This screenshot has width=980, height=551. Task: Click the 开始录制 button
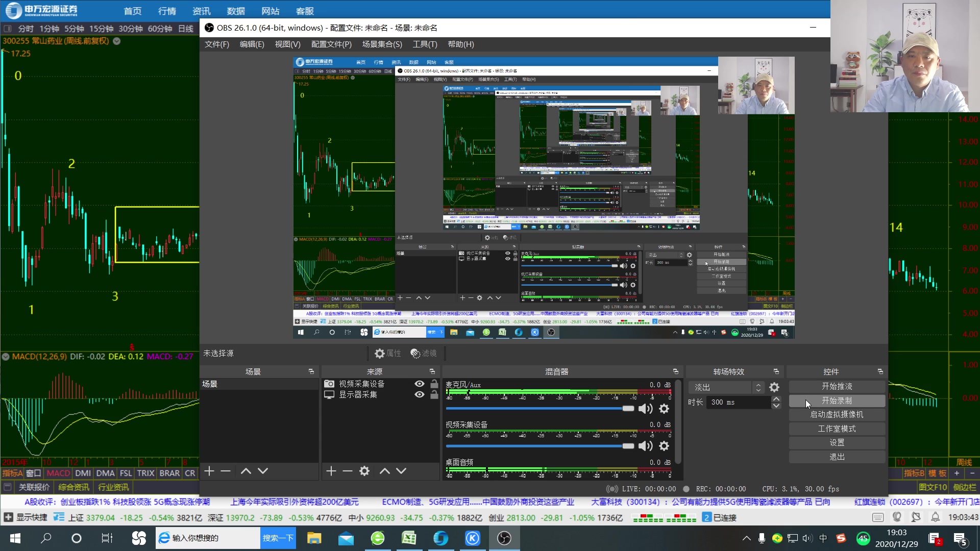pyautogui.click(x=837, y=400)
